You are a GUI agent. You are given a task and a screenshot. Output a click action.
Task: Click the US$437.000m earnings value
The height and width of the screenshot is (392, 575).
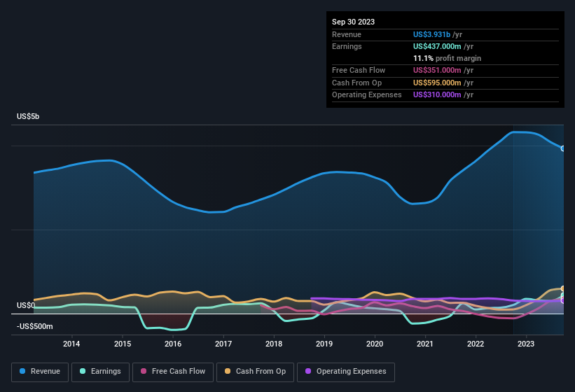pos(437,46)
